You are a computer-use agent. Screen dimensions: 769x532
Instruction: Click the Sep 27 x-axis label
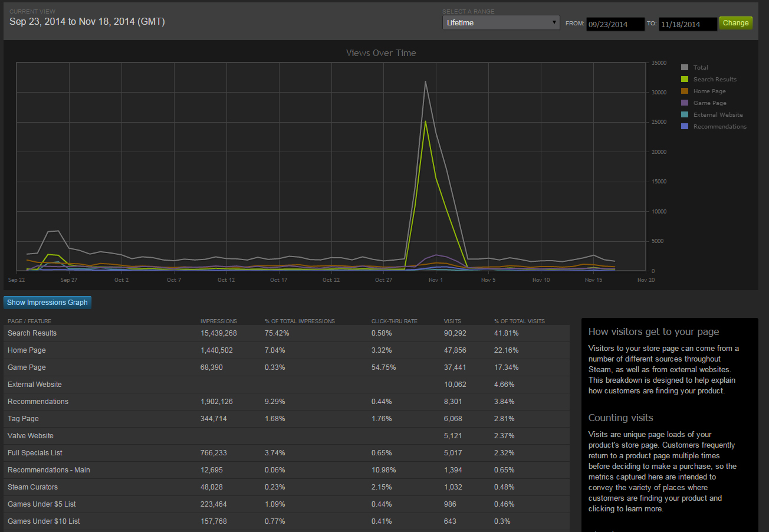69,280
